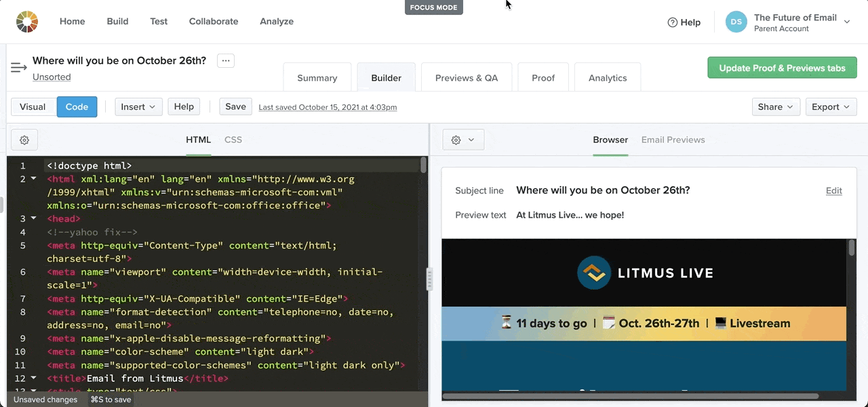Image resolution: width=868 pixels, height=407 pixels.
Task: Open the Unsorted folder link
Action: tap(52, 77)
